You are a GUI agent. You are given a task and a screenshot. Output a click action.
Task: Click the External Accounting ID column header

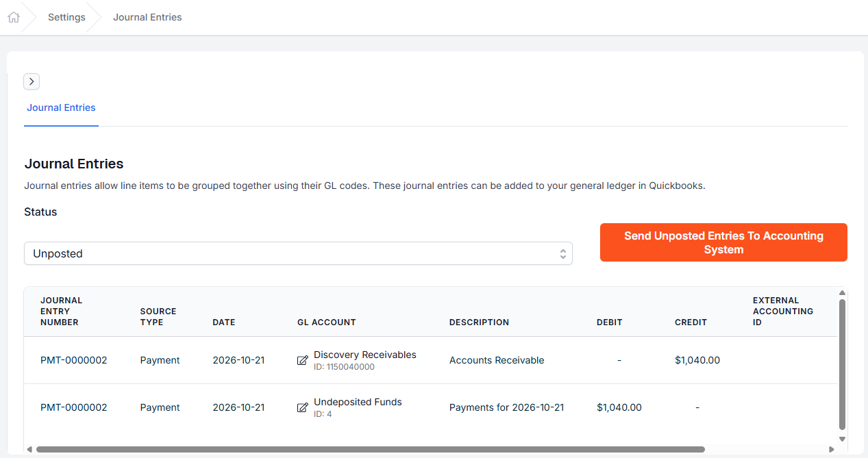tap(783, 311)
